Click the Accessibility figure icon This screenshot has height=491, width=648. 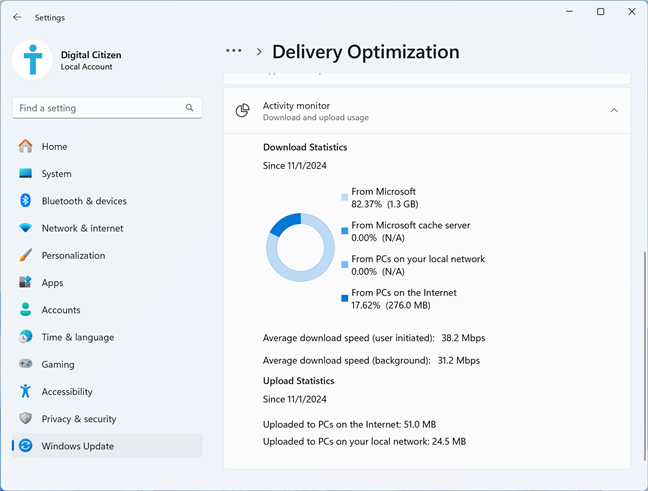(25, 391)
